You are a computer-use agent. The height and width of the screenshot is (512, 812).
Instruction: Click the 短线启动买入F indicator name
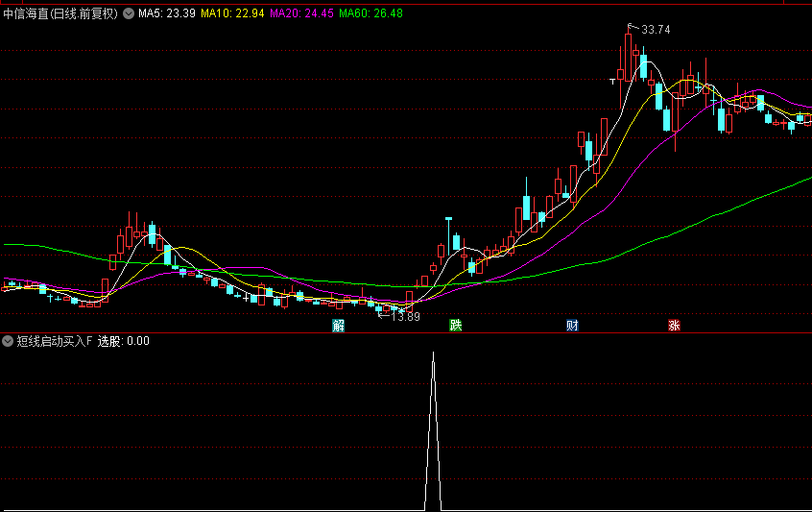55,341
